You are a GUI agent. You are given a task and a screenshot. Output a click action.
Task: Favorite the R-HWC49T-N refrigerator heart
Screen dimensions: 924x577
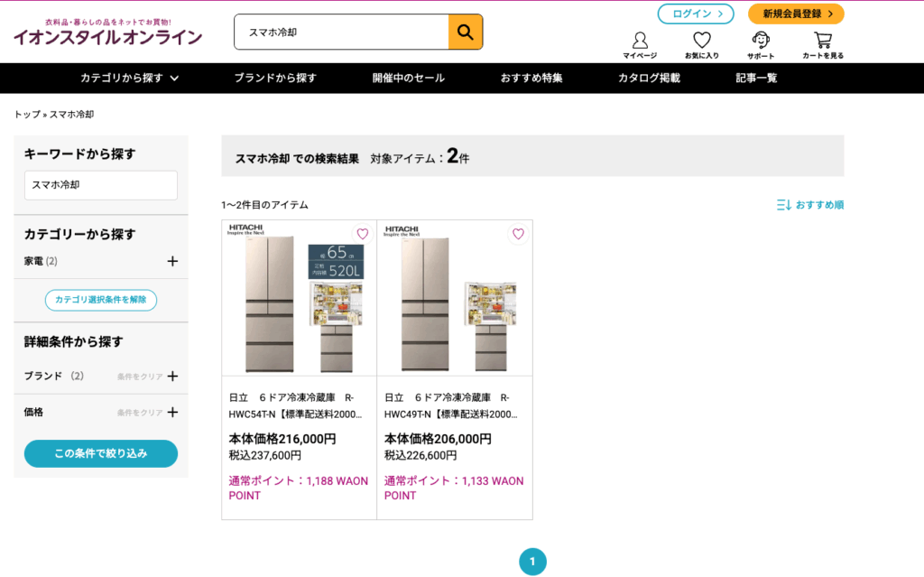(518, 234)
